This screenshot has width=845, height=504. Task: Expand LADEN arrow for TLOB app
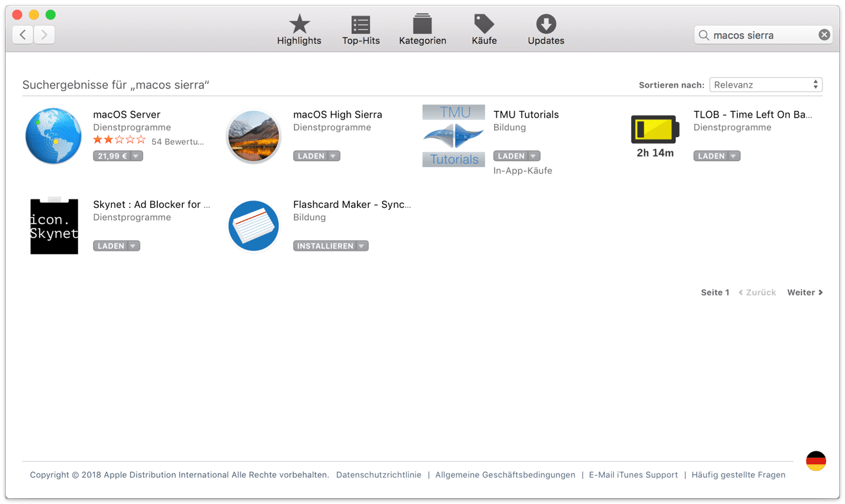coord(734,156)
